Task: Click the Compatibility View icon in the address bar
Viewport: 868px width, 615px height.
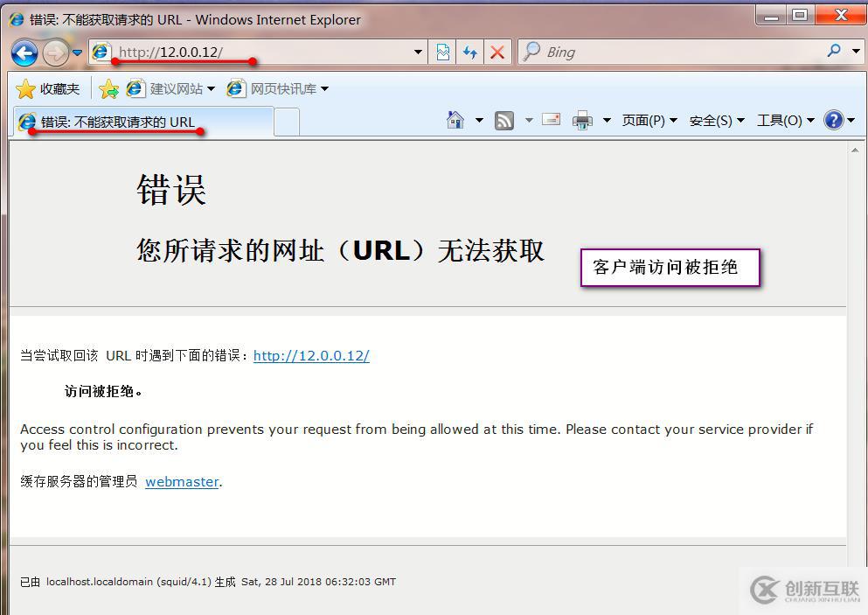Action: pyautogui.click(x=442, y=52)
